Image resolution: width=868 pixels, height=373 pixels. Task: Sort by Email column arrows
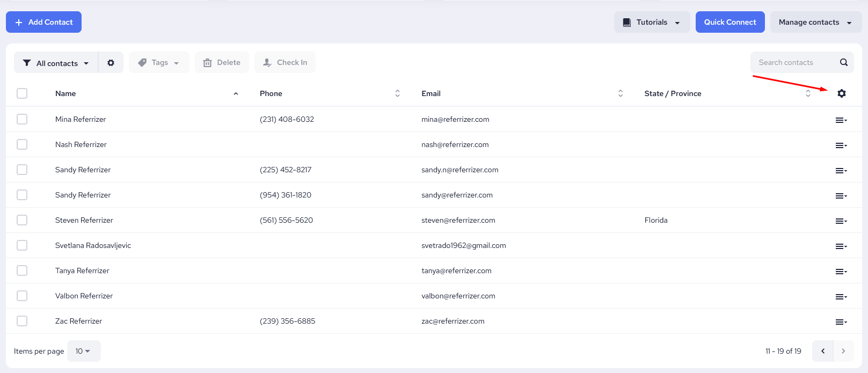621,93
